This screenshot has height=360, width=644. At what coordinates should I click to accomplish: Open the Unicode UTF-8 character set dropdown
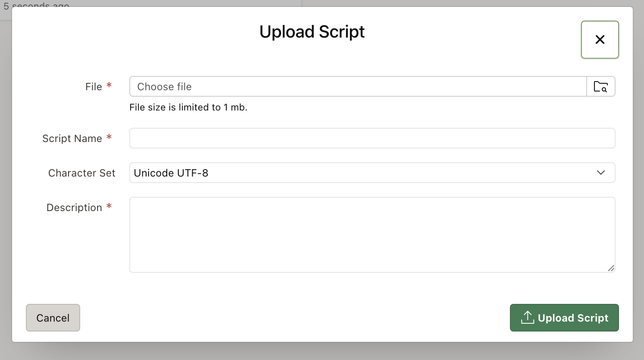click(x=362, y=173)
